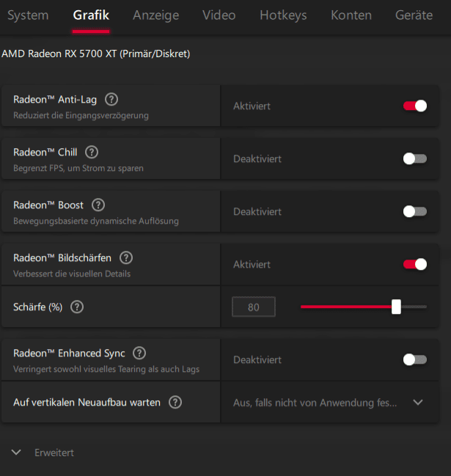Click the AMD Radeon RX 5700 XT heading
This screenshot has width=451, height=476.
click(x=96, y=54)
